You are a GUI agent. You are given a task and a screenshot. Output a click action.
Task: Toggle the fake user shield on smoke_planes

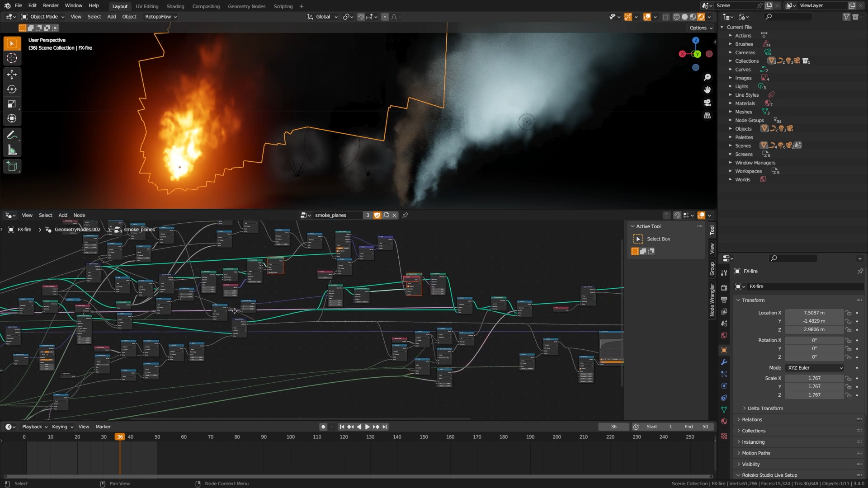[377, 215]
